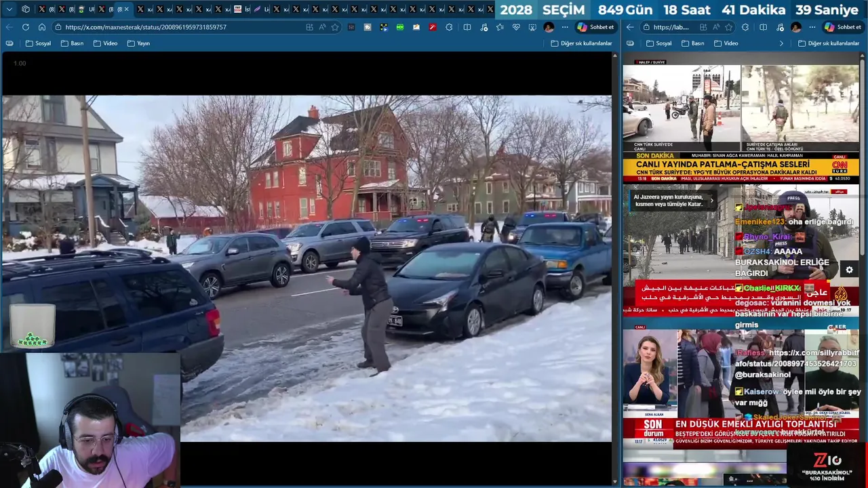Open Diğer sık kullanılanlar folder in left browser
Image resolution: width=868 pixels, height=488 pixels.
pos(581,43)
